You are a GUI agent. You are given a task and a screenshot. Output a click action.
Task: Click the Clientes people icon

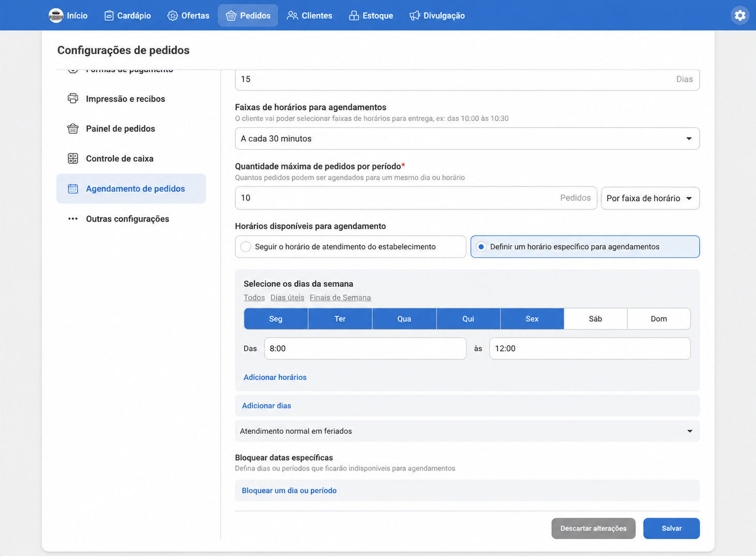point(293,16)
